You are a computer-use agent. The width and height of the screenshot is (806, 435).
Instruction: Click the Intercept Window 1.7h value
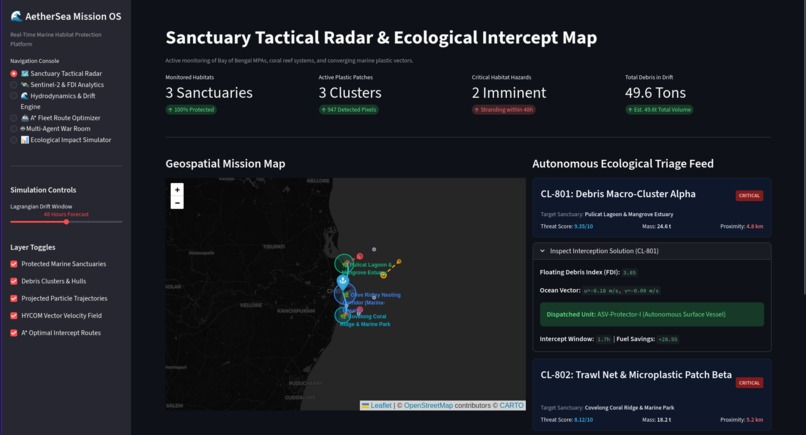(x=603, y=339)
